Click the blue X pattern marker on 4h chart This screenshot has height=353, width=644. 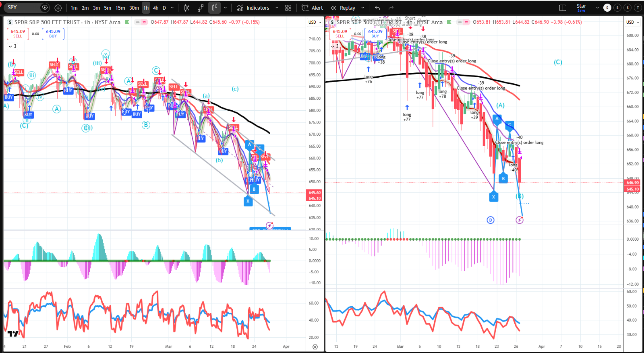click(x=494, y=197)
